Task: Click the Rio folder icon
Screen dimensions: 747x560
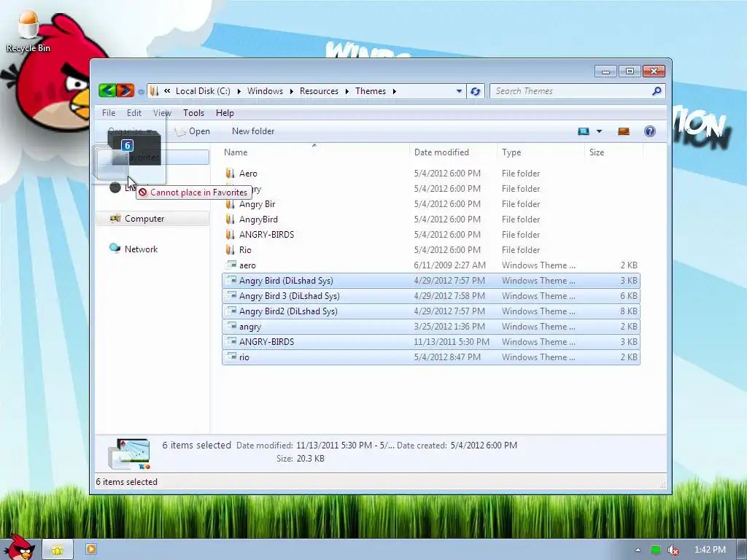Action: pos(230,249)
